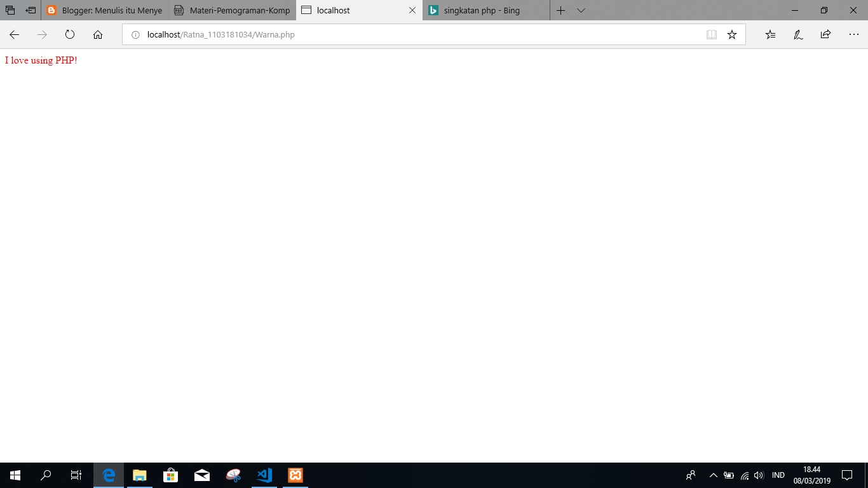The height and width of the screenshot is (488, 868).
Task: Open Settings and more menu
Action: 853,35
